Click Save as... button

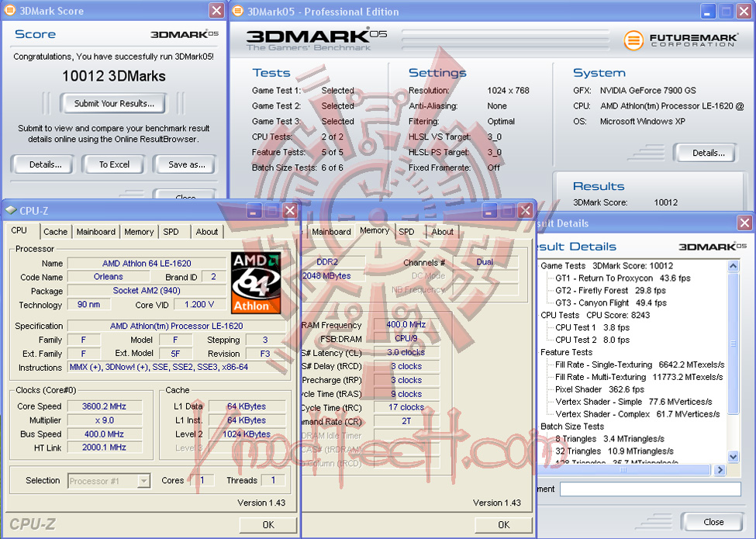(x=186, y=164)
